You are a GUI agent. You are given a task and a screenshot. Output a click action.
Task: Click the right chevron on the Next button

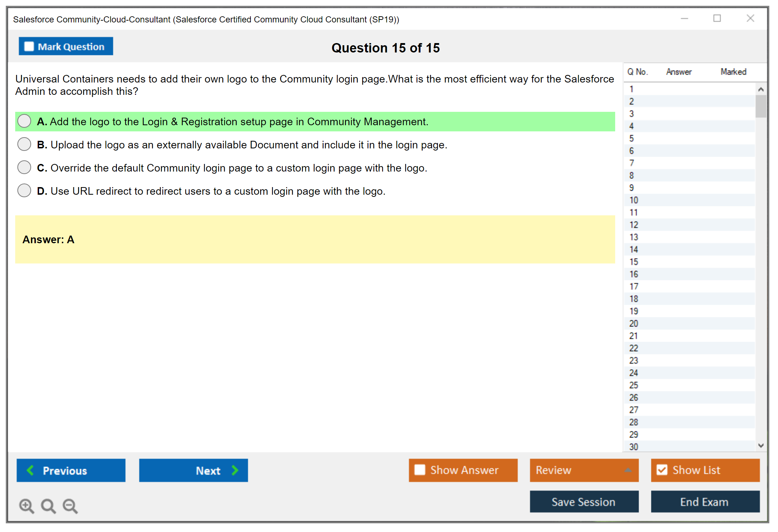click(x=235, y=470)
